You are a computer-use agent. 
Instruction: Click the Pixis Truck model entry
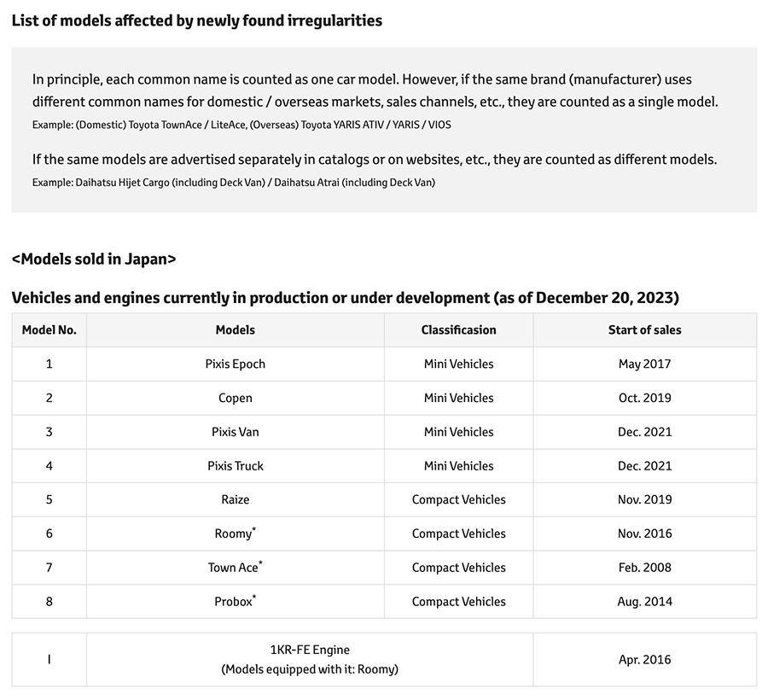(235, 466)
